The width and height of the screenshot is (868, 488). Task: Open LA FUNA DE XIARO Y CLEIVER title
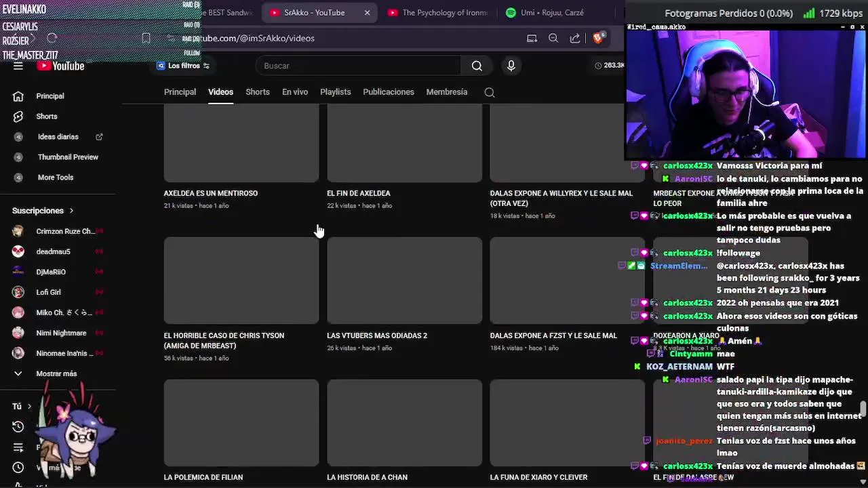pos(538,477)
